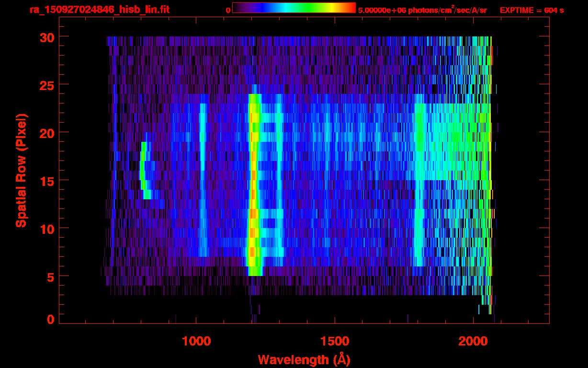Click the rainbow color scale bar
The width and height of the screenshot is (588, 368).
pos(294,8)
